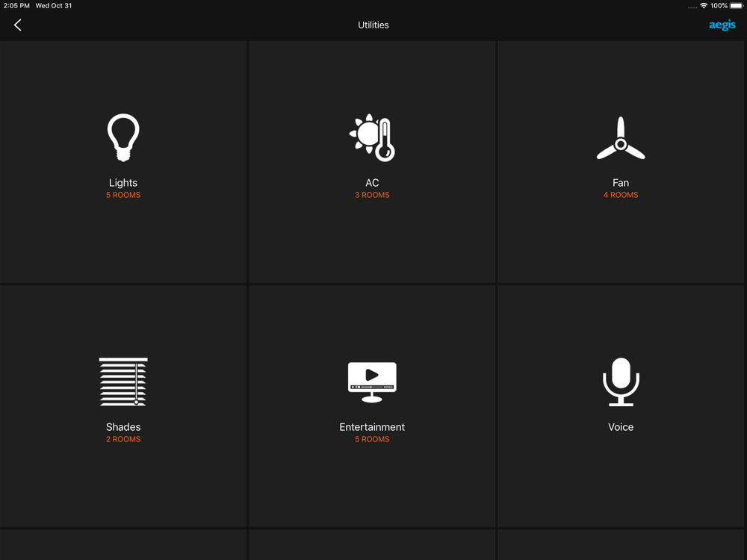Check the battery indicator in status bar
This screenshot has height=560, width=747.
737,6
